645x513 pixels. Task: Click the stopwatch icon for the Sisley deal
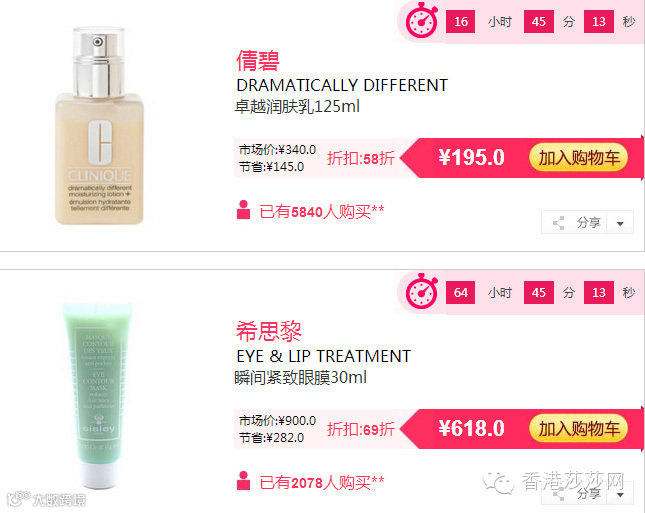tap(422, 291)
